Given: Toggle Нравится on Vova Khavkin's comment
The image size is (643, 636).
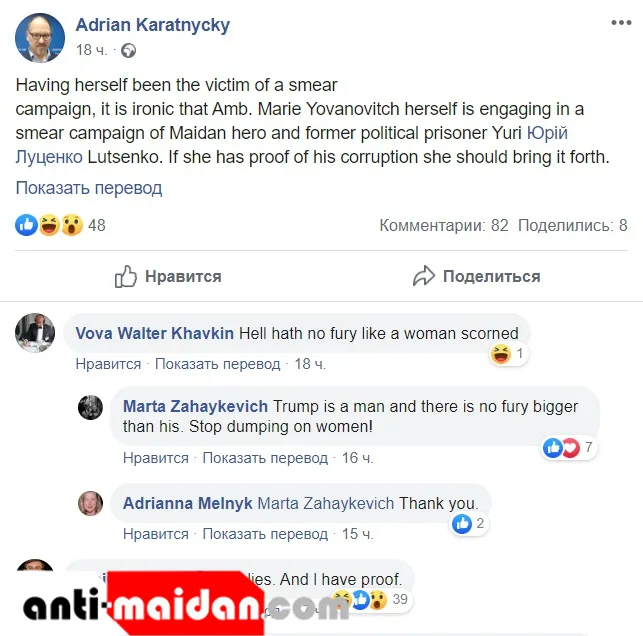Looking at the screenshot, I should click(108, 364).
